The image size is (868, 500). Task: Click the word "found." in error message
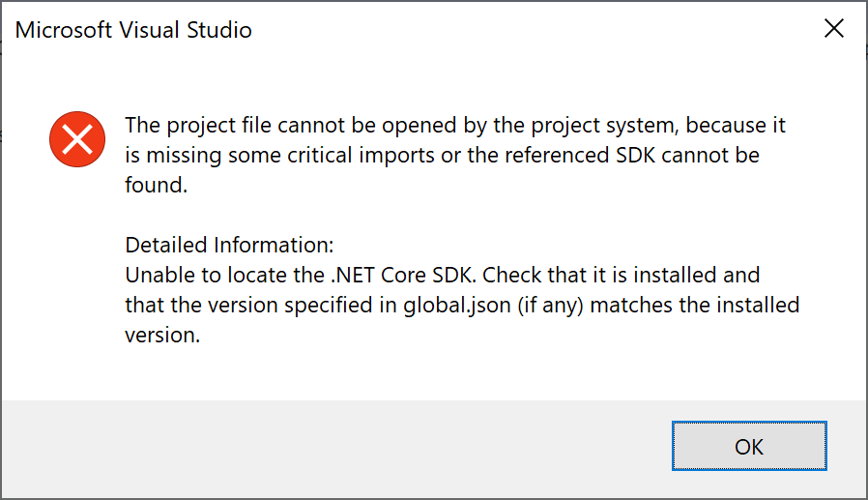click(x=157, y=185)
